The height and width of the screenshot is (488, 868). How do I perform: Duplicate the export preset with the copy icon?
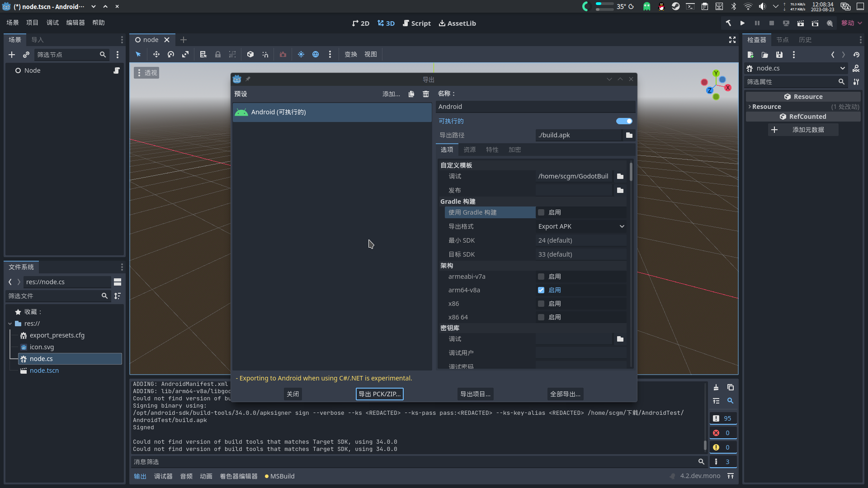[411, 94]
